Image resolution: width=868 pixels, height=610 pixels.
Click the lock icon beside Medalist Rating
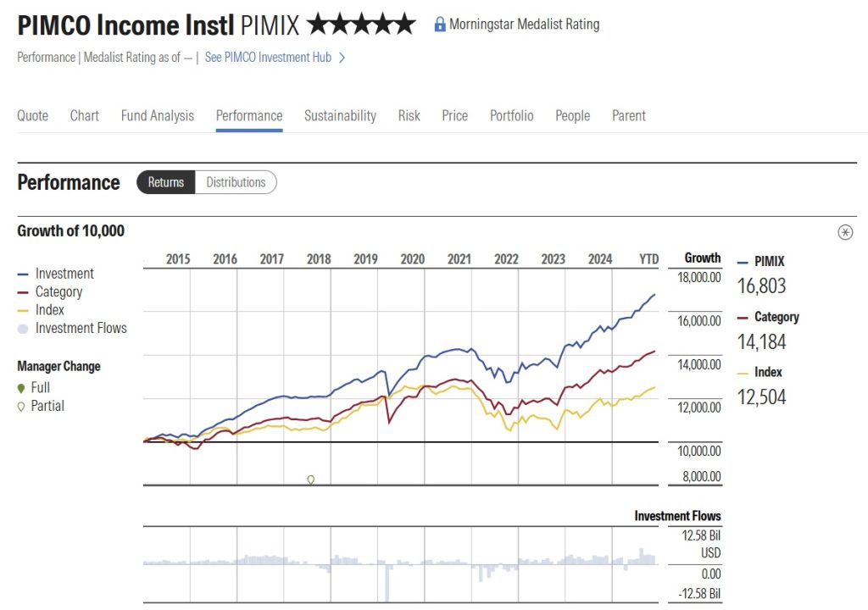tap(439, 25)
